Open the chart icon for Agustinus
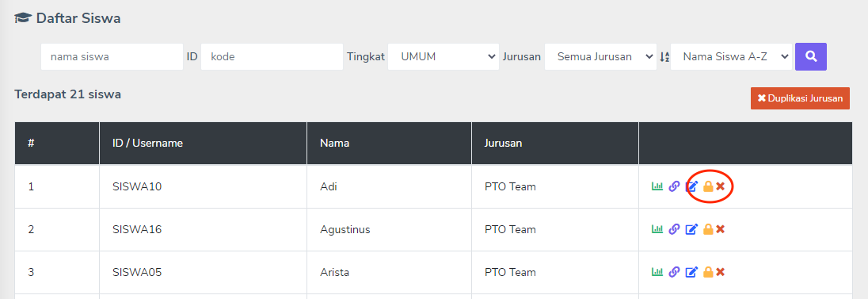Viewport: 868px width, 299px height. coord(657,229)
